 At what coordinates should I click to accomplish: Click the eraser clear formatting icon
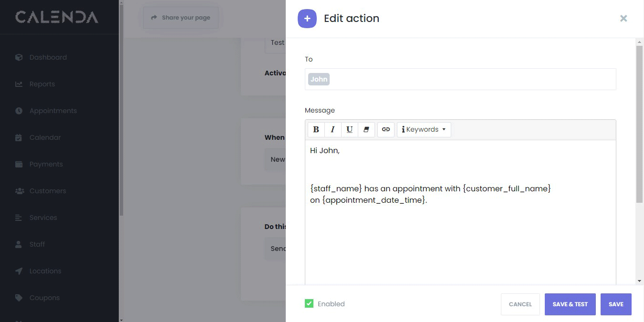point(366,130)
